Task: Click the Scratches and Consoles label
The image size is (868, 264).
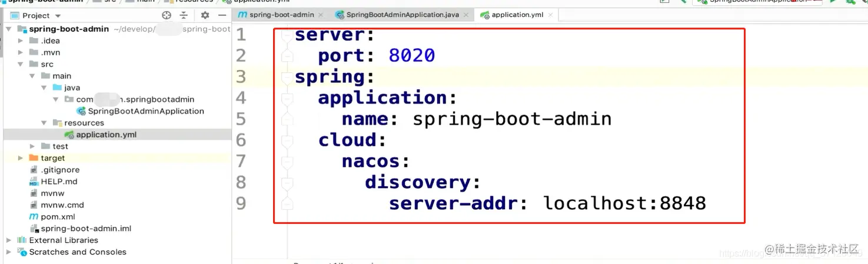Action: pyautogui.click(x=78, y=252)
